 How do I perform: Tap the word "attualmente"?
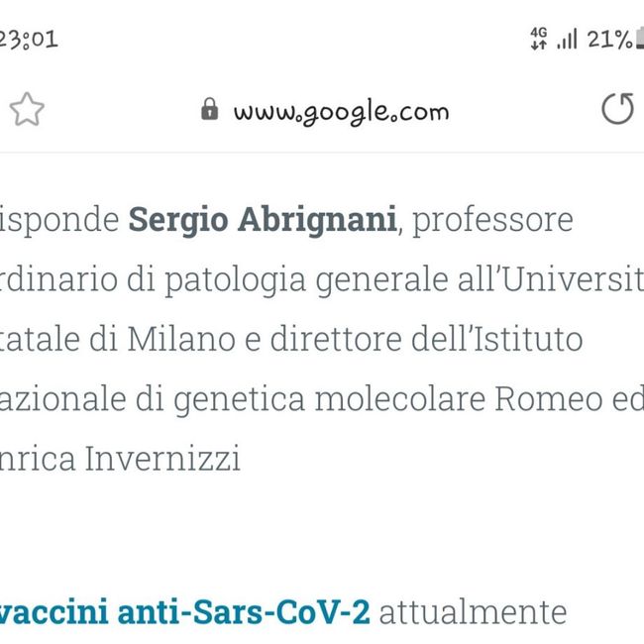click(x=473, y=611)
